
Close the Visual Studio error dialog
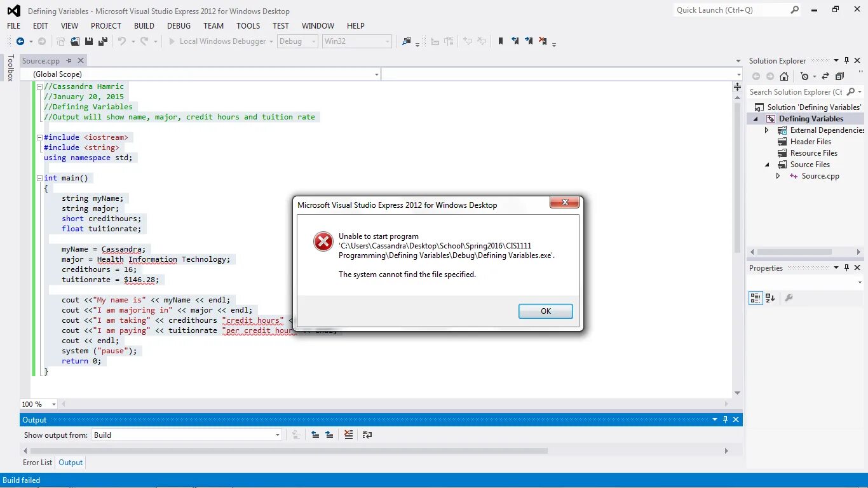click(x=564, y=203)
